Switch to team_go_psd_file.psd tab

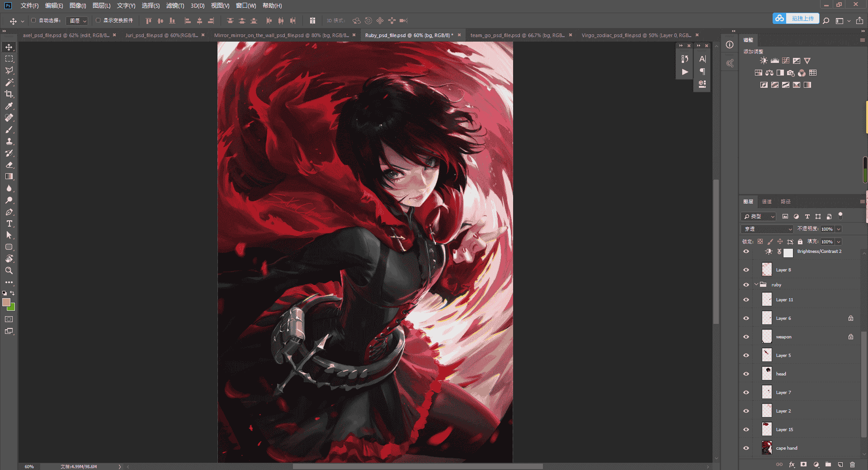(x=517, y=35)
